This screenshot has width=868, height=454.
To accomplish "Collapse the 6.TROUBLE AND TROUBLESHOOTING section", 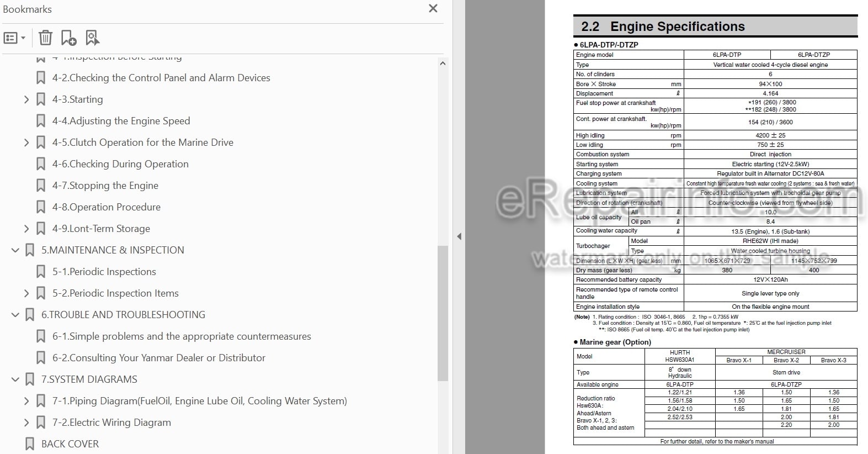I will click(x=15, y=315).
